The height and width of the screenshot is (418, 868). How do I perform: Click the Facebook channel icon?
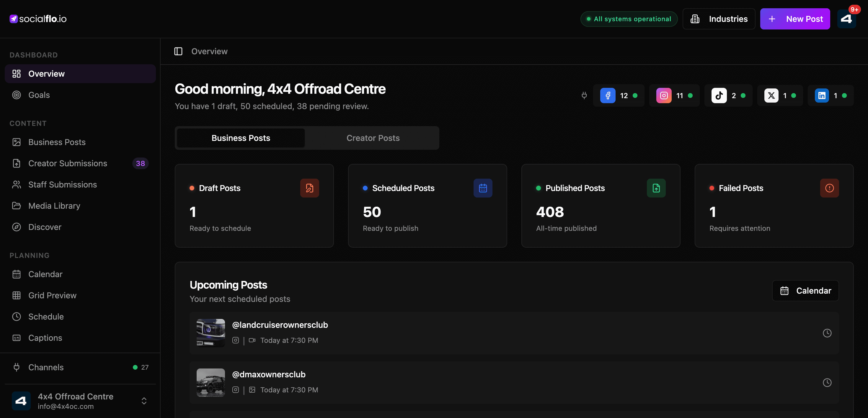tap(608, 96)
